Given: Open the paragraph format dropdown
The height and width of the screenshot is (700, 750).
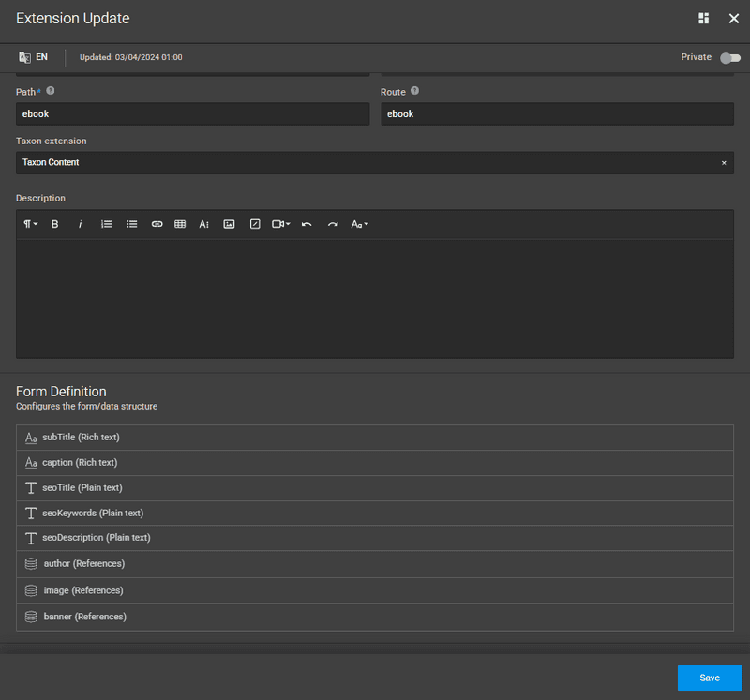Looking at the screenshot, I should [x=31, y=224].
